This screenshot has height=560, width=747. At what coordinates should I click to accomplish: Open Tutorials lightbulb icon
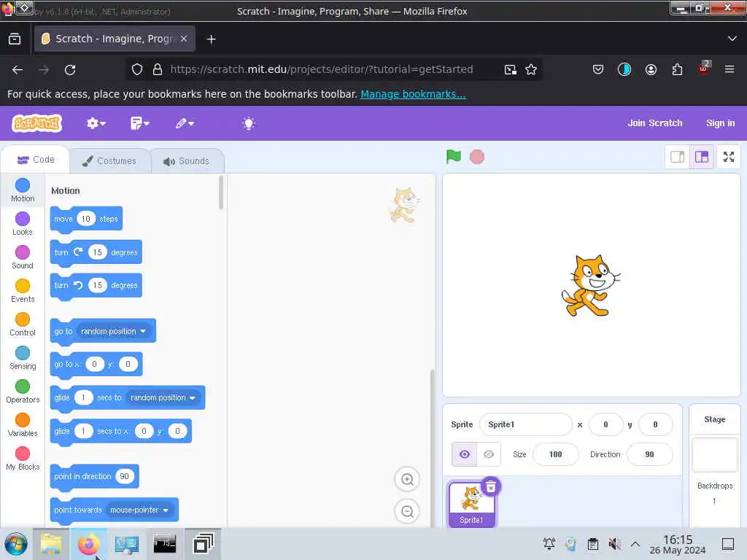point(248,123)
